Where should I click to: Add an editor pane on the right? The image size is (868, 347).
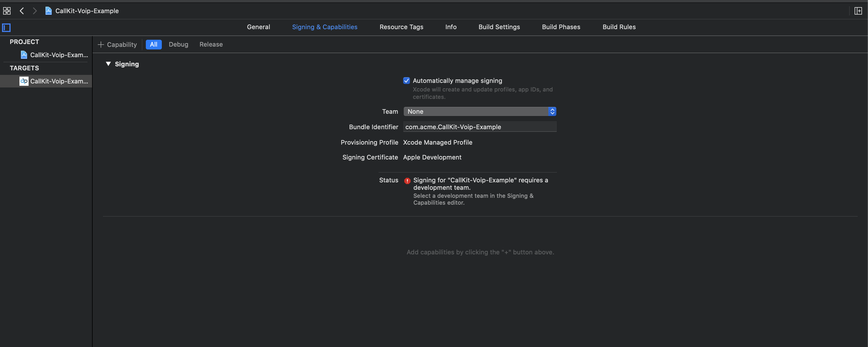pyautogui.click(x=858, y=11)
